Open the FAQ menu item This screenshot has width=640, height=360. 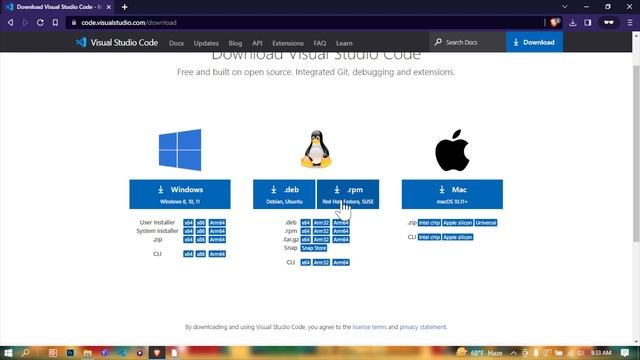(x=320, y=43)
